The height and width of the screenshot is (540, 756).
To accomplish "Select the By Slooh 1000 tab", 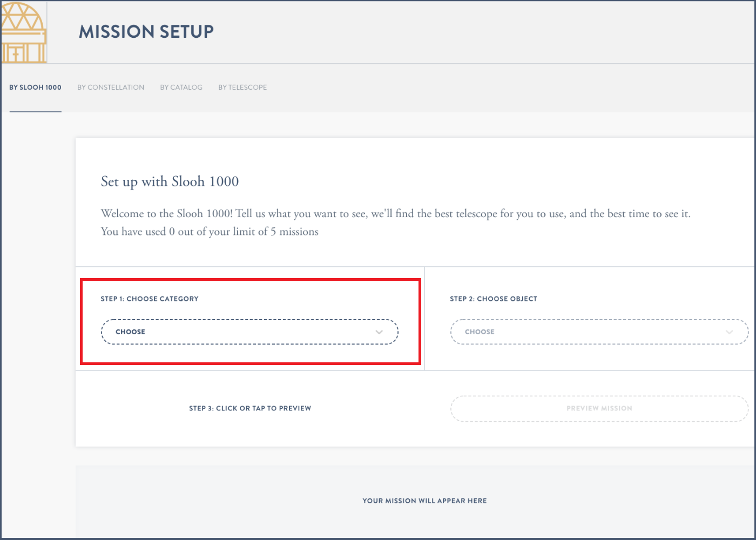I will tap(35, 87).
